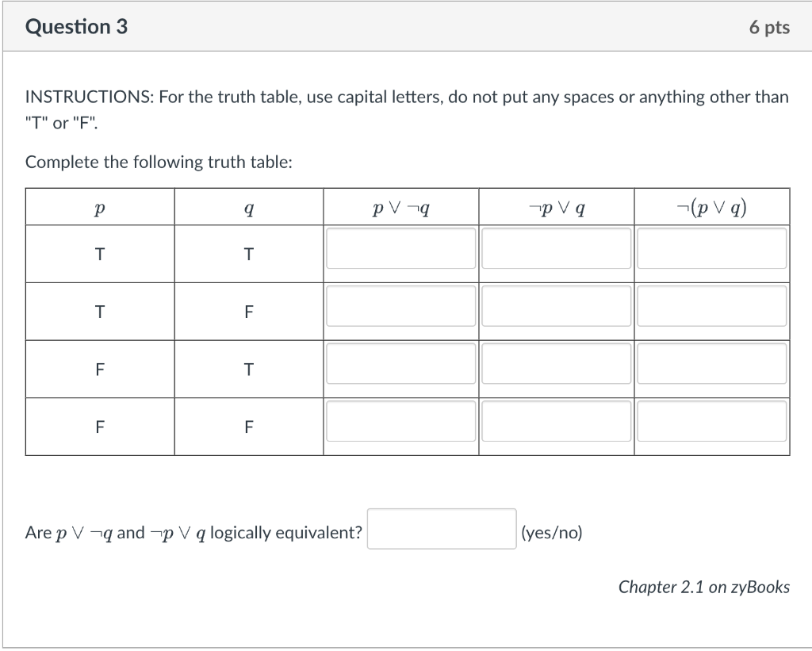This screenshot has width=812, height=651.
Task: Click the p ∨ ¬q column header
Action: [x=400, y=209]
